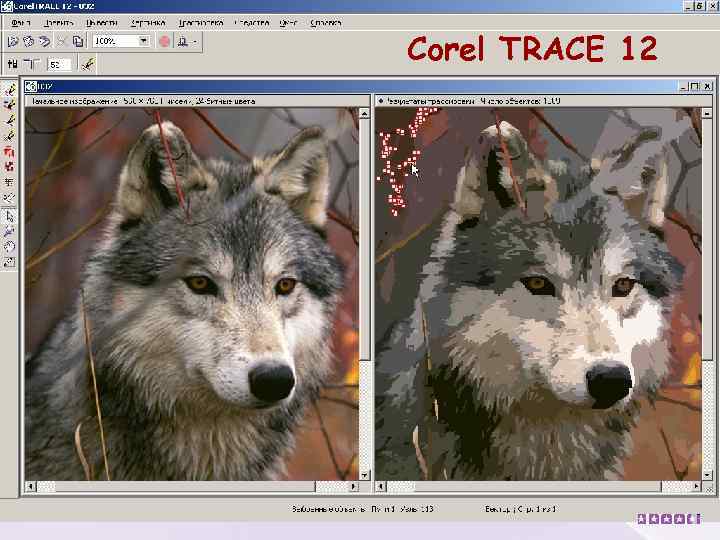This screenshot has height=540, width=720.
Task: Open the Трассировка (Trace) menu
Action: [x=201, y=22]
